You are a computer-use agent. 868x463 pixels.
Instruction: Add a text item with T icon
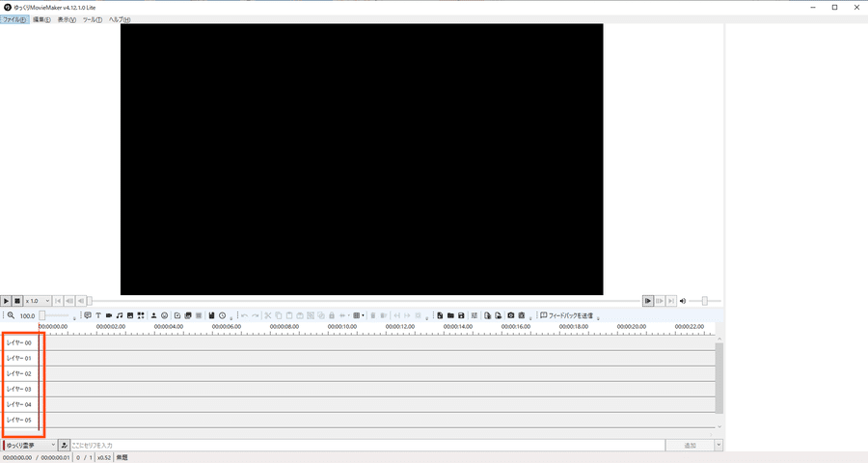coord(98,315)
